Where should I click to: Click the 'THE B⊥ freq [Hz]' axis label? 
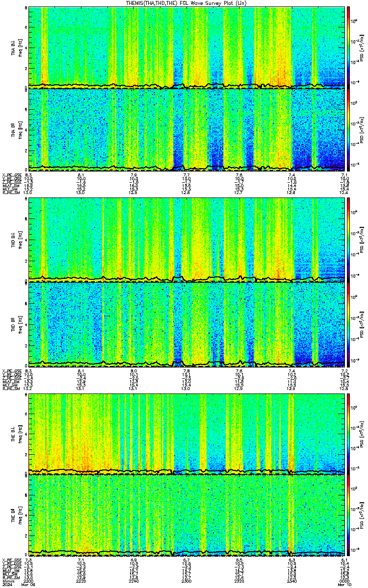(17, 434)
